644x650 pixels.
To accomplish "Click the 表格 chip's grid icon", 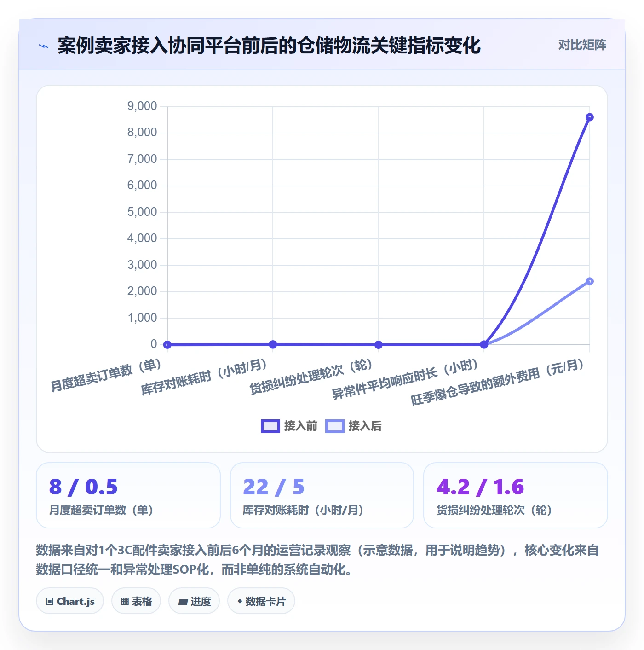I will (125, 602).
